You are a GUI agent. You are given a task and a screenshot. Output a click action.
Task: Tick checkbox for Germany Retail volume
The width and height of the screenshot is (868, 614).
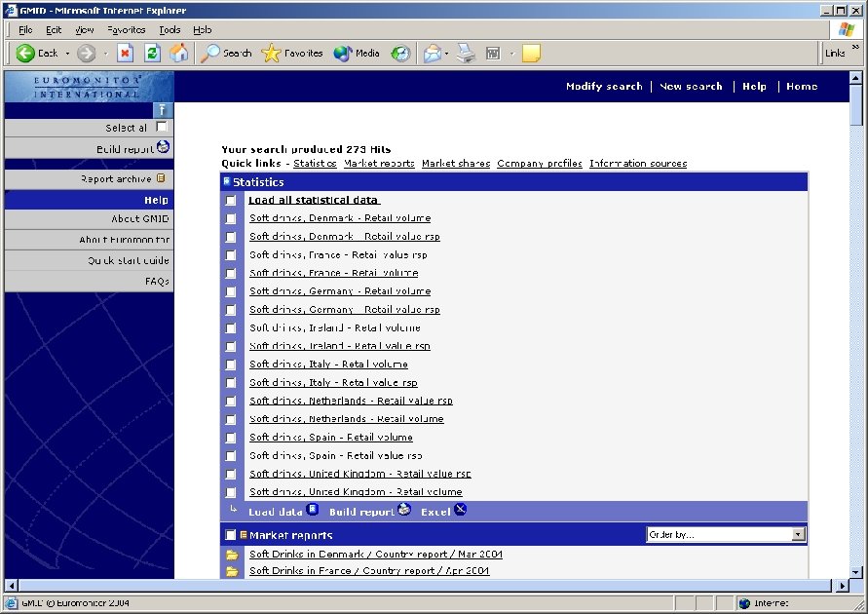pos(231,291)
